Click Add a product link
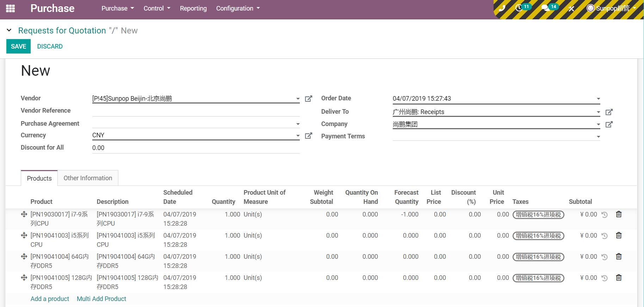The image size is (644, 307). click(50, 299)
